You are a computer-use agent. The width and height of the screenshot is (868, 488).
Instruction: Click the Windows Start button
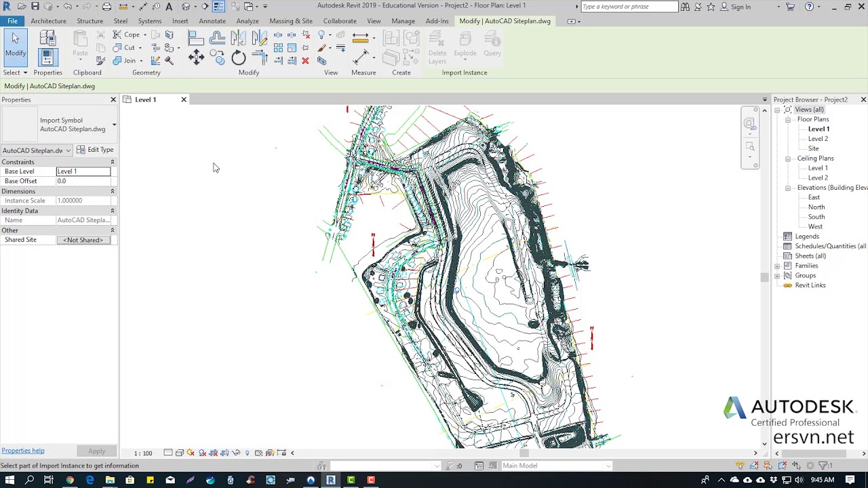click(9, 480)
